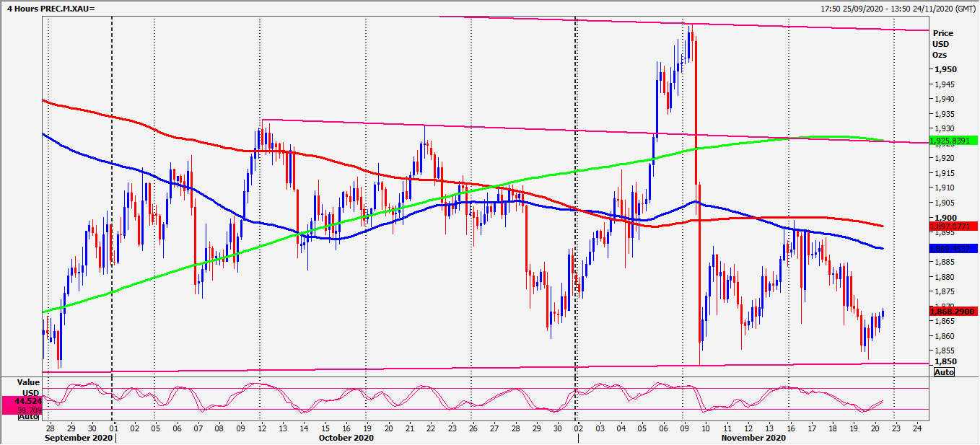980x445 pixels.
Task: Click the price axis Auto scale button
Action: [944, 372]
